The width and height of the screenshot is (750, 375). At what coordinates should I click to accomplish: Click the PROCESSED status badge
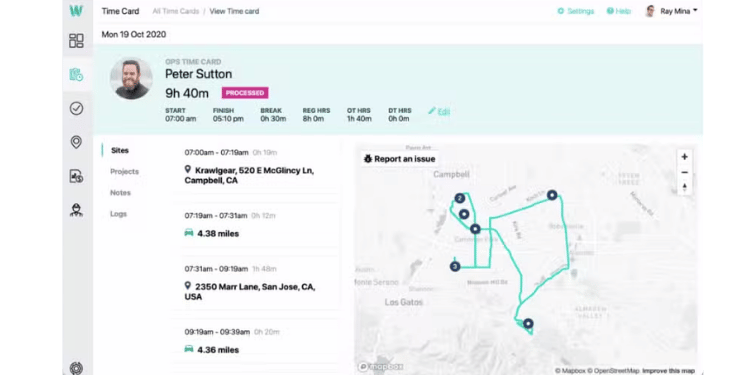245,93
